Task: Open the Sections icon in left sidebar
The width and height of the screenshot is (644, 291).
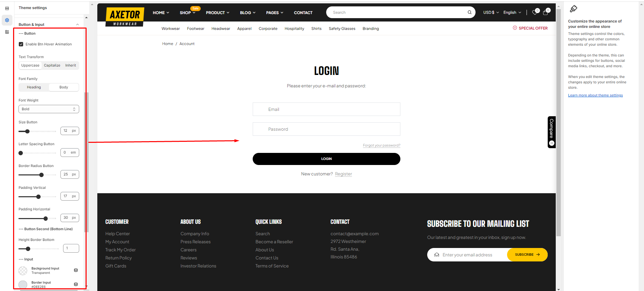Action: pos(7,8)
